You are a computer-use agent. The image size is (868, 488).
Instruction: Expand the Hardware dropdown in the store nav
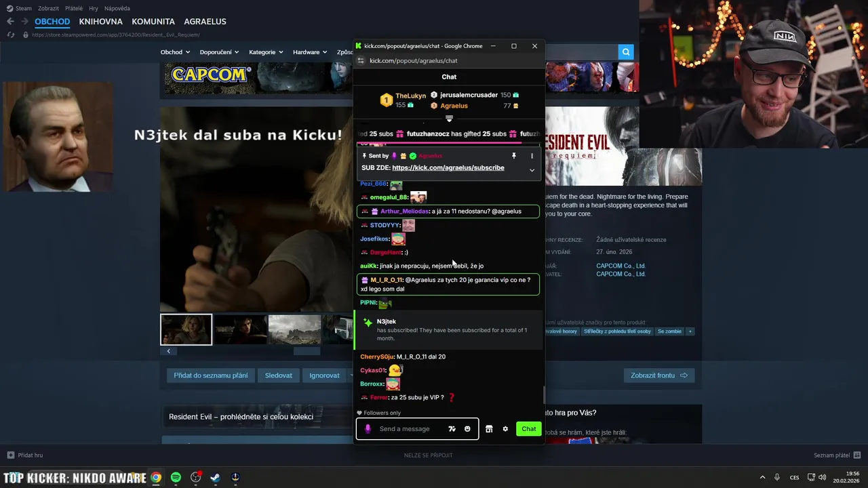[x=310, y=52]
